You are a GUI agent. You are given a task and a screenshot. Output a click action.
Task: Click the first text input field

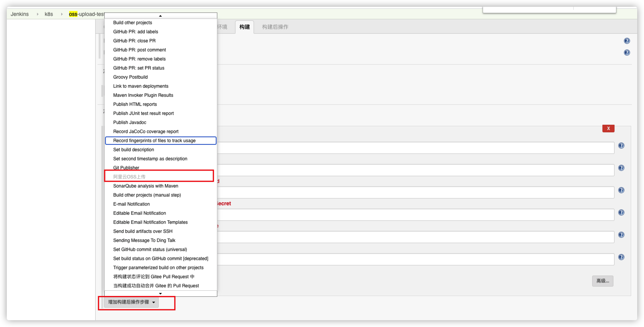(x=415, y=148)
